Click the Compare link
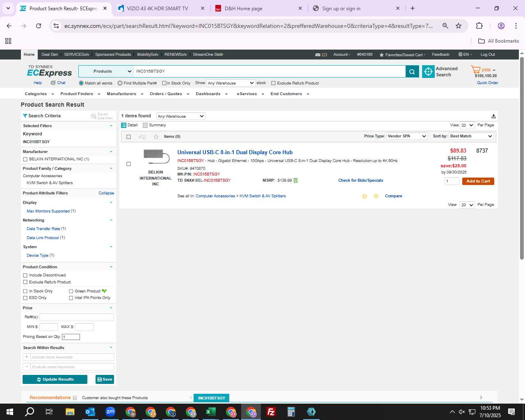Viewport: 525px width, 420px height. point(393,196)
